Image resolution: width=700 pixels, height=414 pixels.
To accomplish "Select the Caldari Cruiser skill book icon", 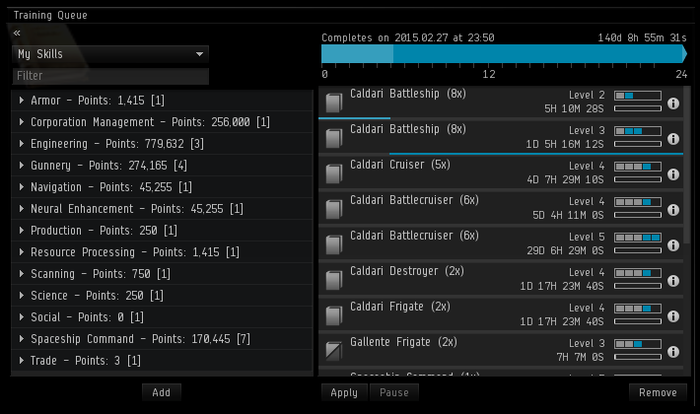I will point(334,174).
